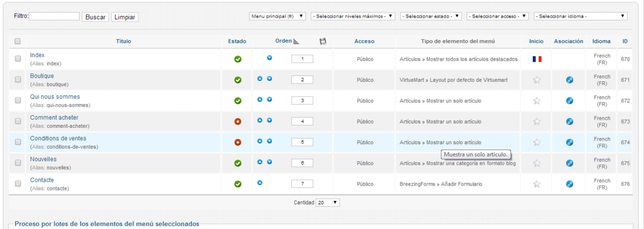The width and height of the screenshot is (644, 229).
Task: Click the order field with value 4
Action: point(302,122)
